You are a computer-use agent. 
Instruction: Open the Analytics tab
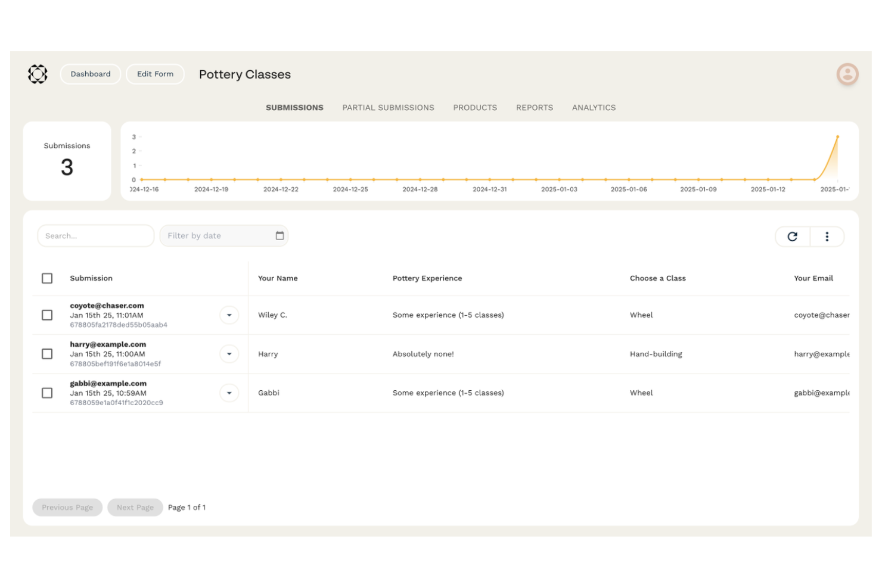pyautogui.click(x=594, y=107)
